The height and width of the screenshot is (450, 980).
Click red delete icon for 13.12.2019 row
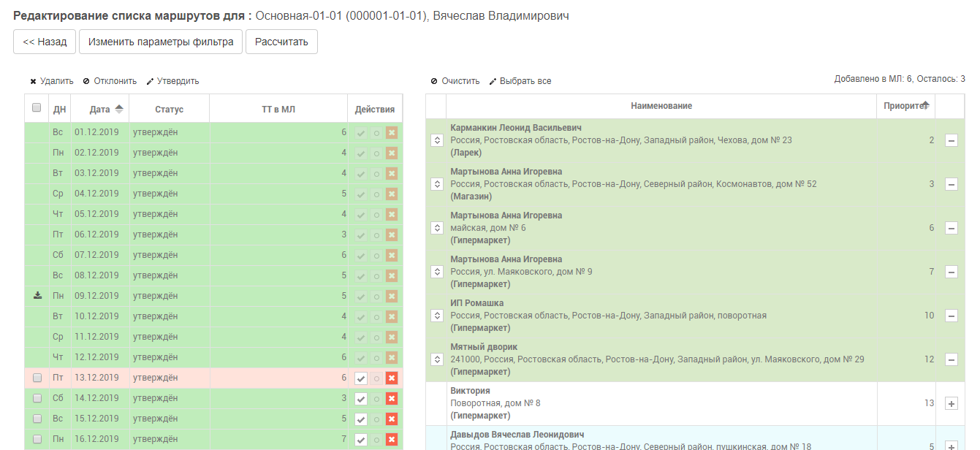392,378
